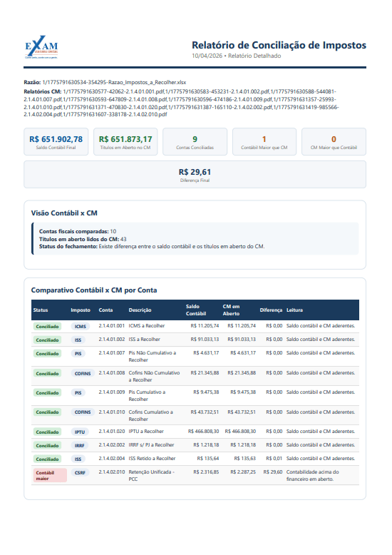Click the 0 CM Maior que Contábil card

[334, 141]
